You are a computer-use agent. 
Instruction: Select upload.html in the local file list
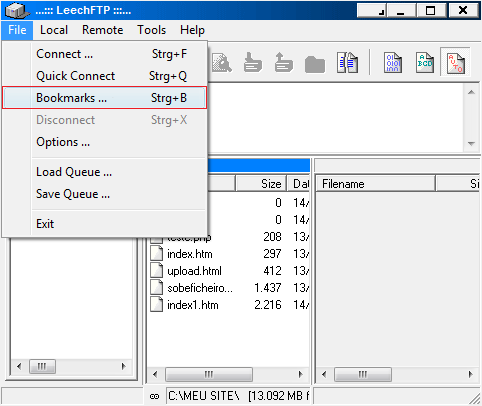tap(194, 271)
